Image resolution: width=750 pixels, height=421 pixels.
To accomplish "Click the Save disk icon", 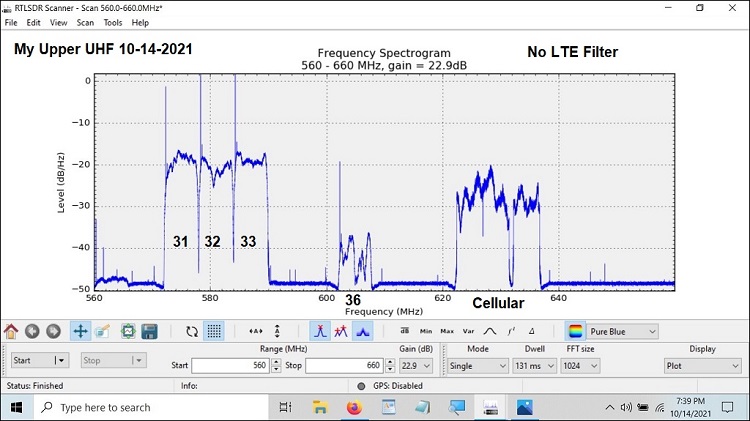I will tap(149, 331).
